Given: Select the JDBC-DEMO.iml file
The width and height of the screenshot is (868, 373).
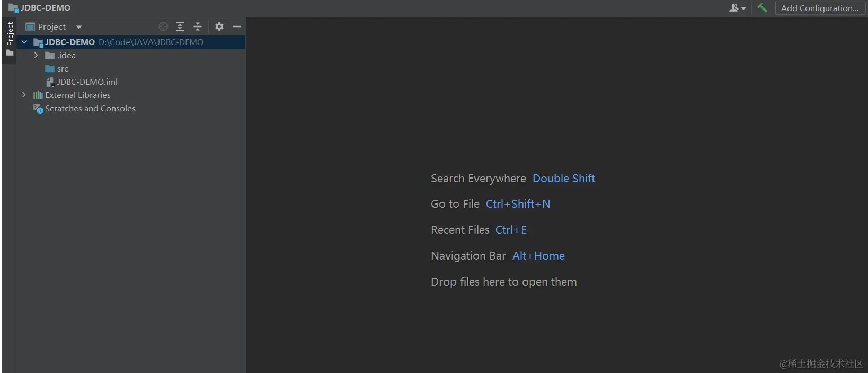Looking at the screenshot, I should point(87,82).
